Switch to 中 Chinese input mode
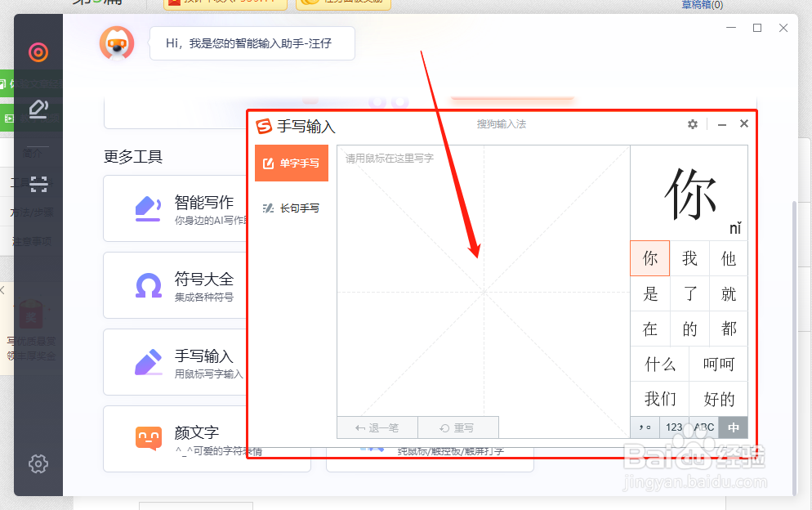 click(734, 427)
